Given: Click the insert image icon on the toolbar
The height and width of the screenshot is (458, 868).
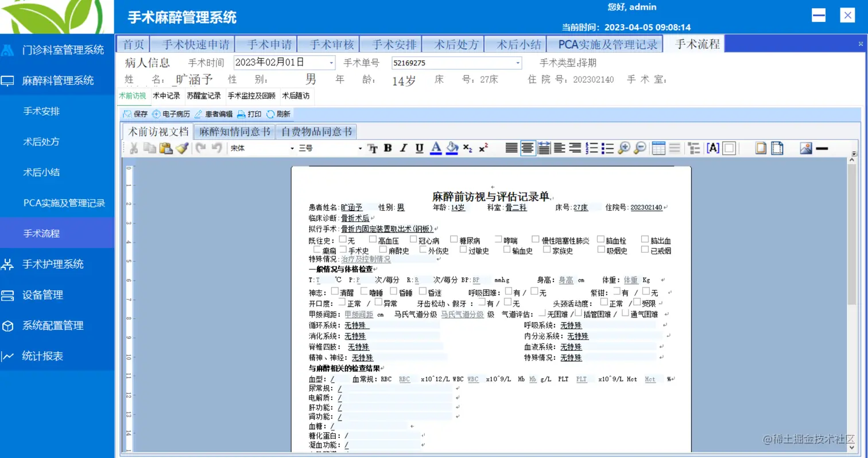Looking at the screenshot, I should tap(806, 148).
